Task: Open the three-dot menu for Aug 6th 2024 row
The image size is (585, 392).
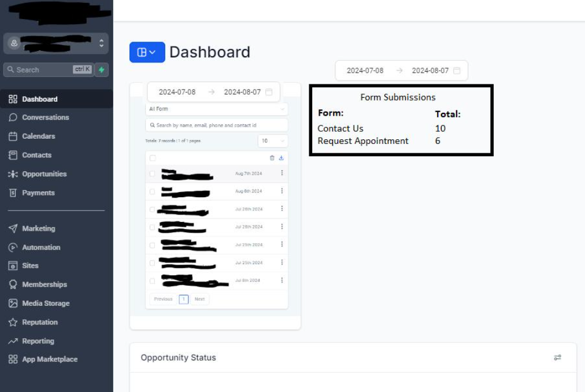Action: (x=282, y=191)
